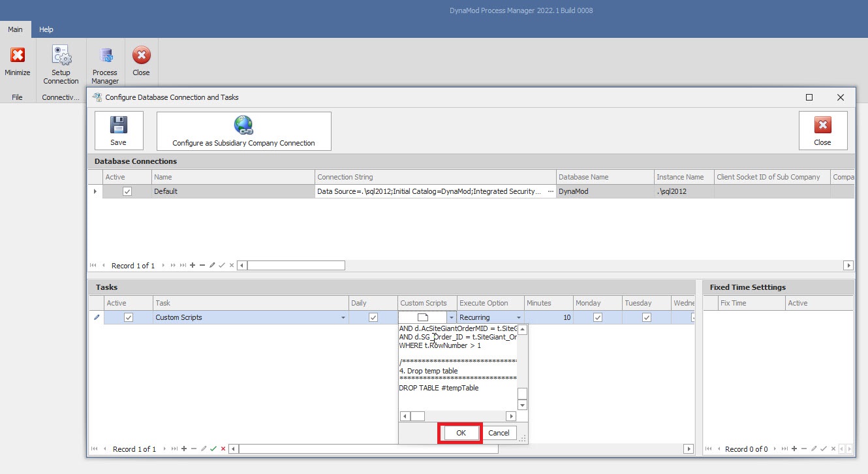Image resolution: width=868 pixels, height=474 pixels.
Task: Toggle Active checkbox for Custom Scripts task
Action: point(129,317)
